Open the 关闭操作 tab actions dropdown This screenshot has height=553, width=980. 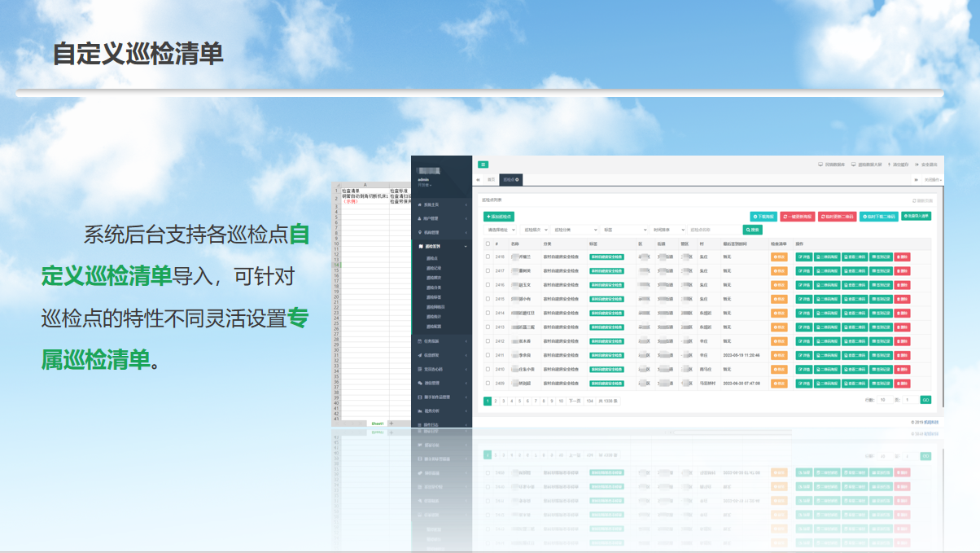pyautogui.click(x=933, y=179)
